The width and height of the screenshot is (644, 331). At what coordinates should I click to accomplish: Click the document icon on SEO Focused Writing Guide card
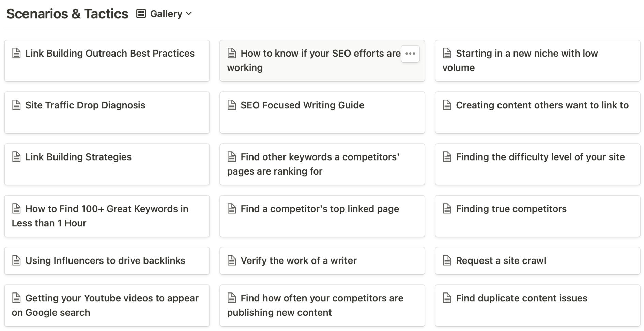click(x=232, y=105)
